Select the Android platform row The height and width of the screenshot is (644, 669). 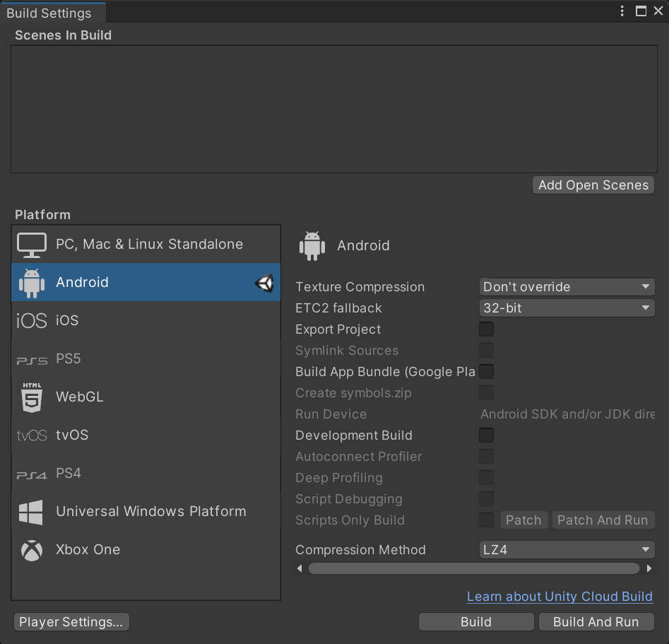coord(146,282)
